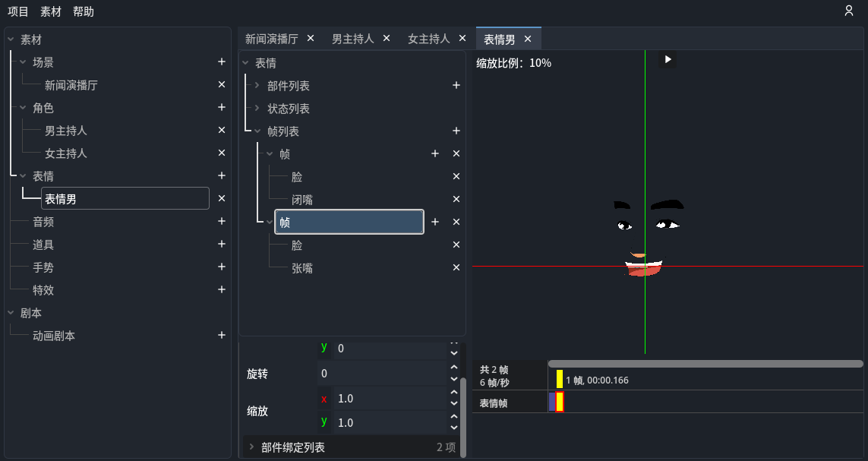The height and width of the screenshot is (461, 868).
Task: Open the 素材 menu
Action: click(51, 11)
